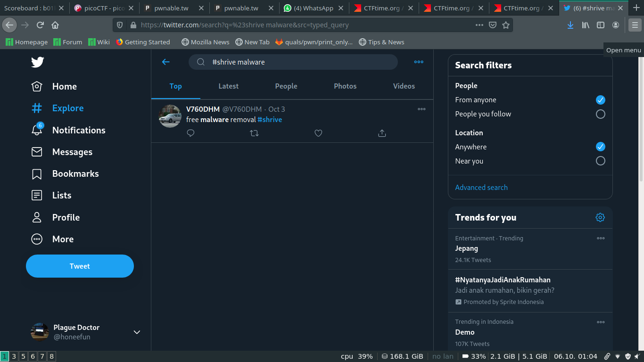Open the V760DHM profile name link
The width and height of the screenshot is (644, 362).
[x=203, y=109]
